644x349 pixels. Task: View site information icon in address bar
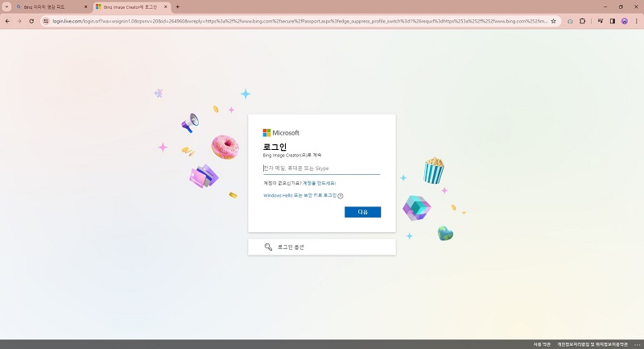click(46, 21)
